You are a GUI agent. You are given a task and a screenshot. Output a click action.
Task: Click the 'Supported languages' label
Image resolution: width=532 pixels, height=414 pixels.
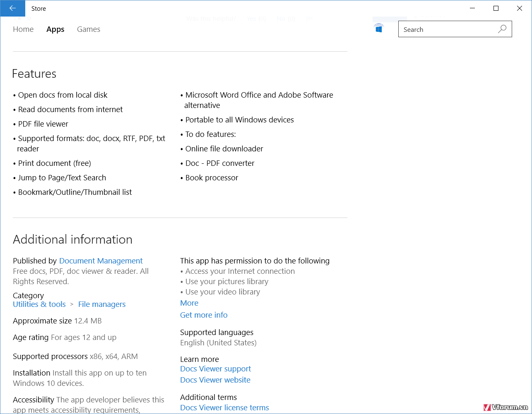[x=217, y=333]
